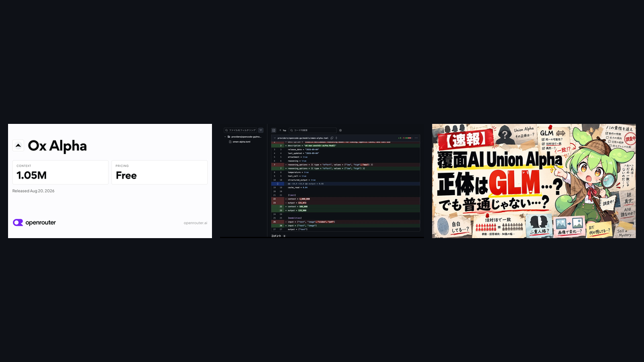Viewport: 644px width, 362px height.
Task: Click the コメント heading below the diff
Action: [276, 236]
